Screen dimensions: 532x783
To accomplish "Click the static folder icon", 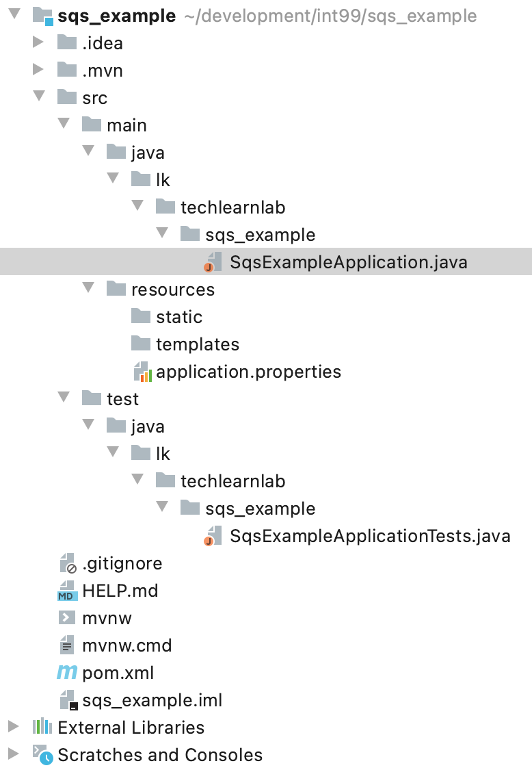I will click(141, 317).
